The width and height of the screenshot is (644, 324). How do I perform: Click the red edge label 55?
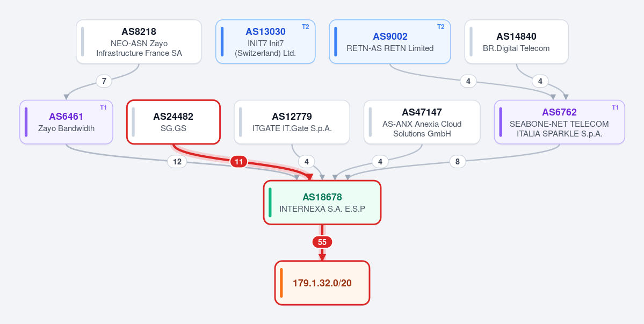322,242
